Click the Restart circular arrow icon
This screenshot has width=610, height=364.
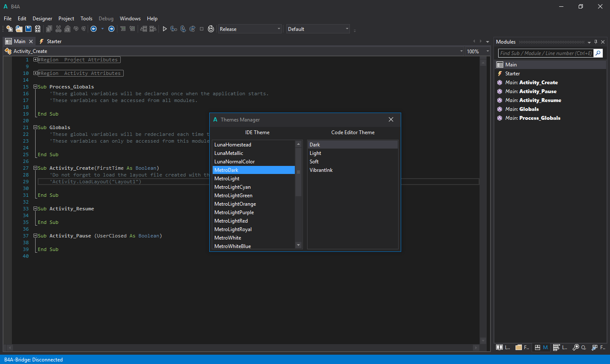[x=211, y=29]
